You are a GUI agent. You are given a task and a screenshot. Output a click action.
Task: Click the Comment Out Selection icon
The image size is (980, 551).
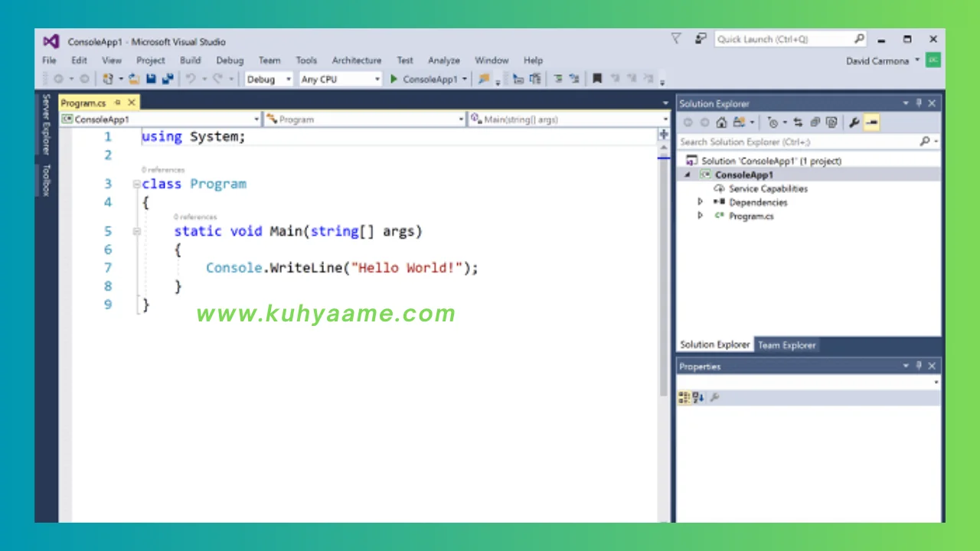(x=558, y=79)
